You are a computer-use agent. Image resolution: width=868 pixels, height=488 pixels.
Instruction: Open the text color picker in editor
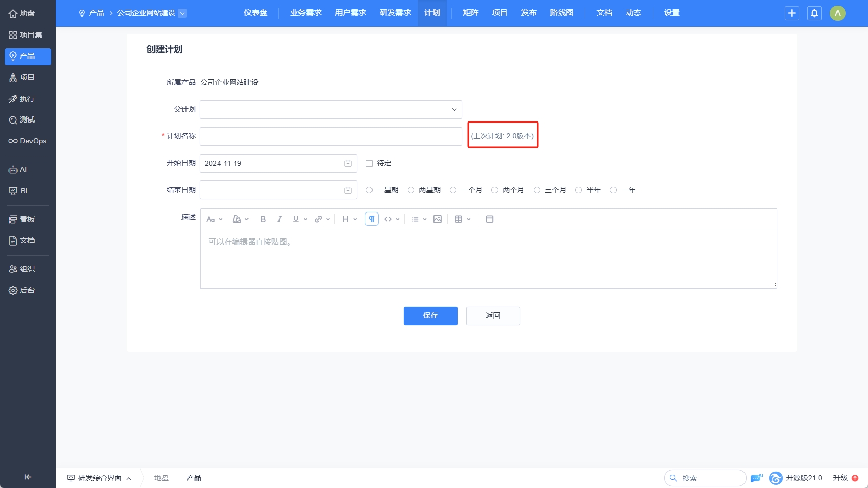click(240, 219)
